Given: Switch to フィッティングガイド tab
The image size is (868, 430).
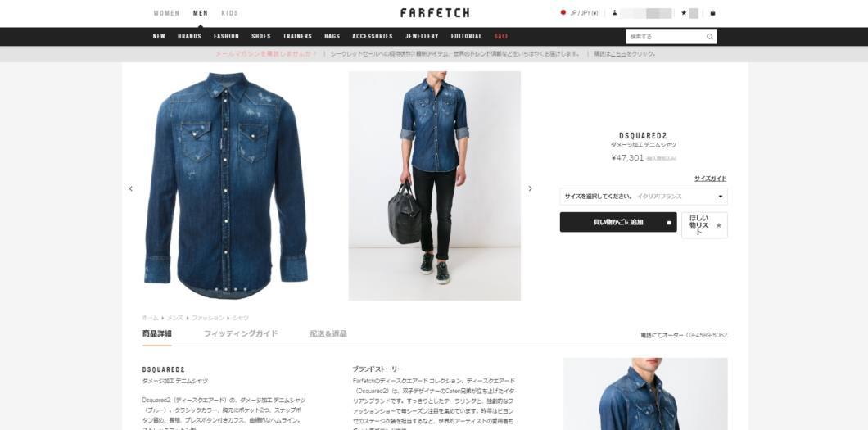Looking at the screenshot, I should [x=241, y=333].
